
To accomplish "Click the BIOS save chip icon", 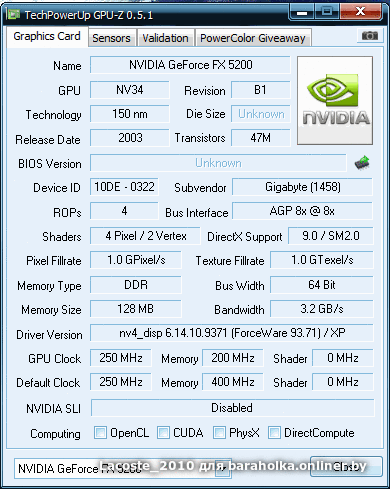I will (x=362, y=163).
